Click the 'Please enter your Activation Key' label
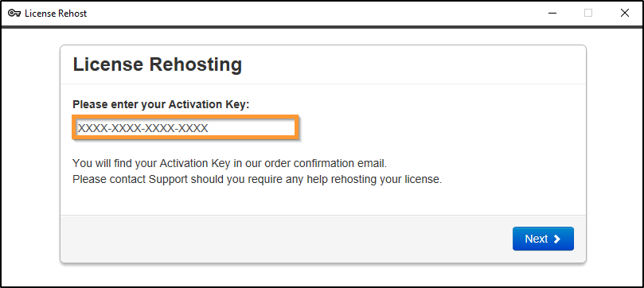This screenshot has width=644, height=288. tap(161, 104)
